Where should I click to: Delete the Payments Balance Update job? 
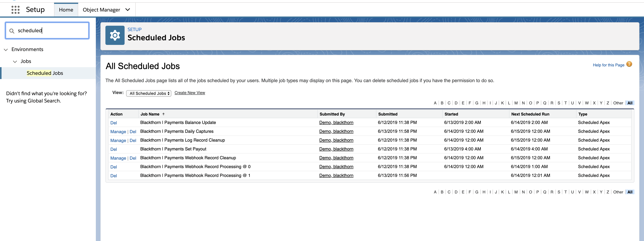pos(113,123)
